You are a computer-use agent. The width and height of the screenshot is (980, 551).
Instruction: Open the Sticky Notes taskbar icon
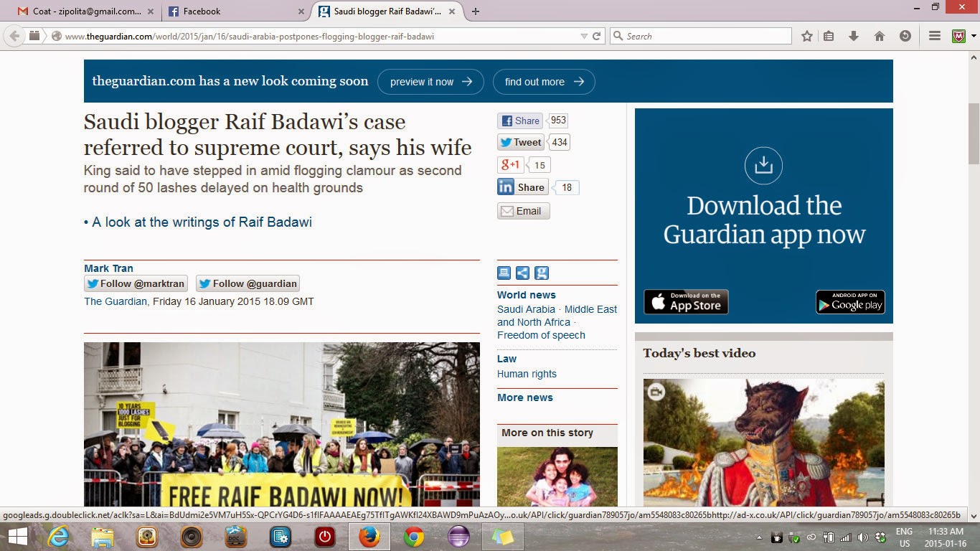(503, 537)
